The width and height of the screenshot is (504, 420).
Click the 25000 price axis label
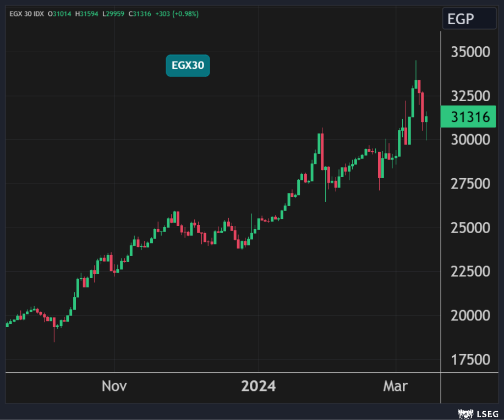(x=470, y=228)
